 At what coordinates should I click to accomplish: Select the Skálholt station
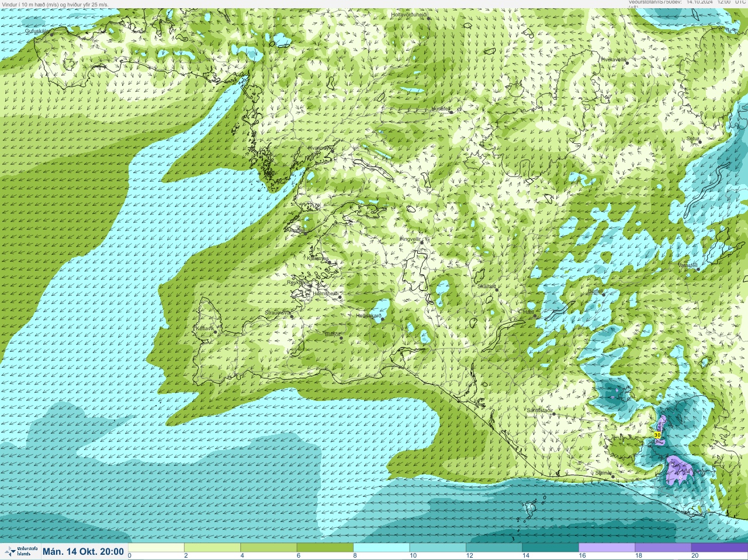(x=496, y=289)
